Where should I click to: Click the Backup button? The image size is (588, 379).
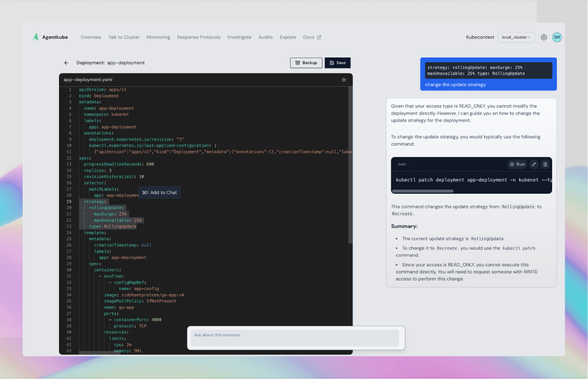click(x=306, y=63)
